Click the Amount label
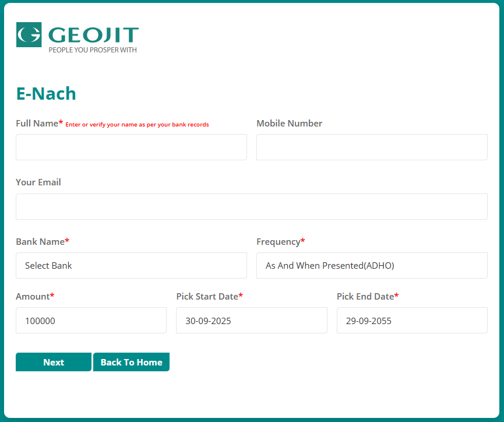The image size is (504, 422). (x=35, y=296)
